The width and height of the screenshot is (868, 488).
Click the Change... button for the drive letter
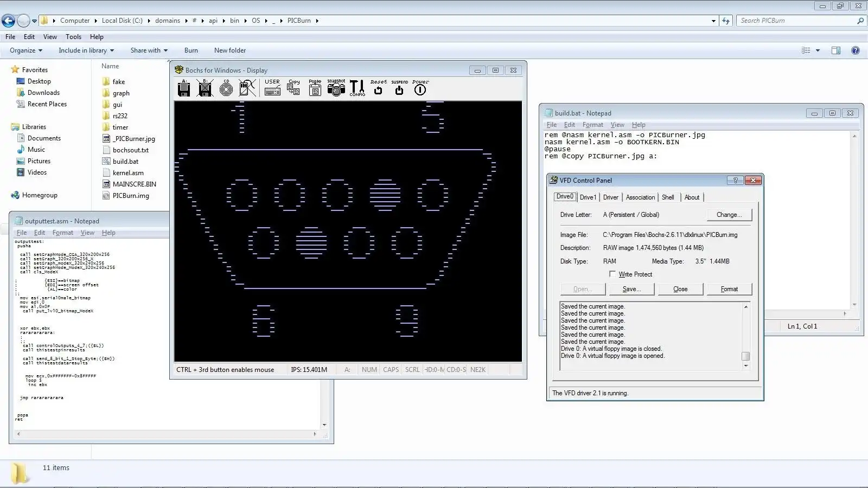click(x=729, y=215)
